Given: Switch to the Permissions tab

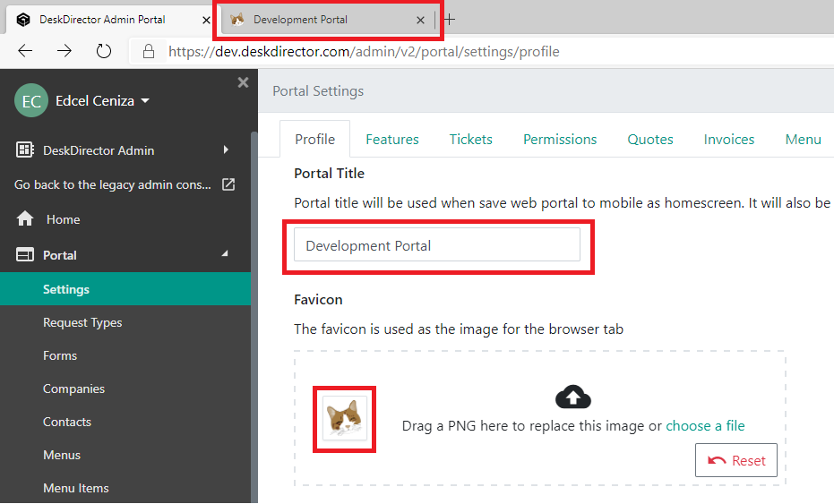Looking at the screenshot, I should pyautogui.click(x=560, y=139).
